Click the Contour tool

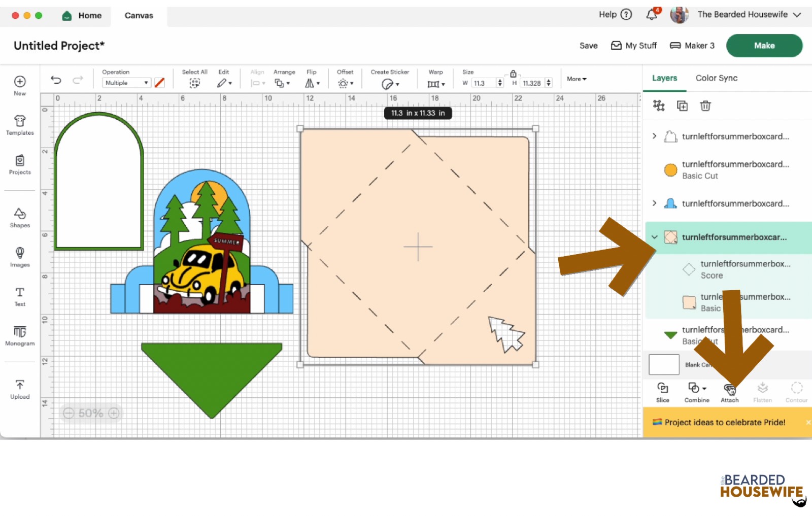[796, 392]
